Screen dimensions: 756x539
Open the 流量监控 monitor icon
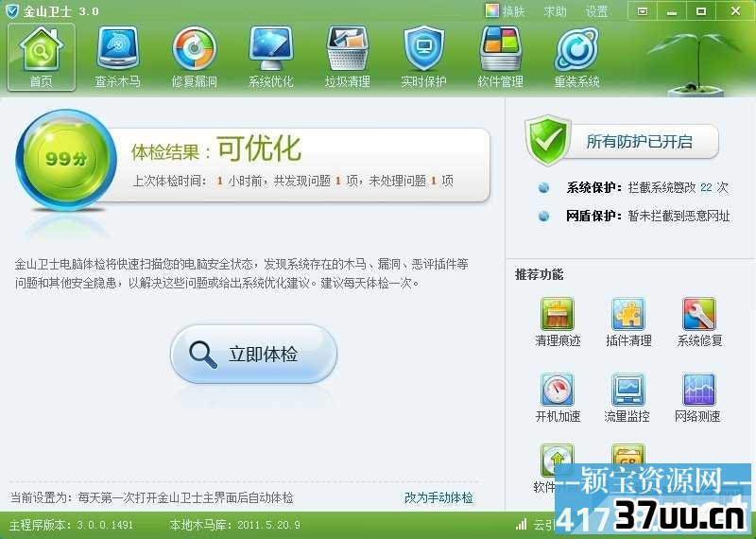(x=627, y=390)
